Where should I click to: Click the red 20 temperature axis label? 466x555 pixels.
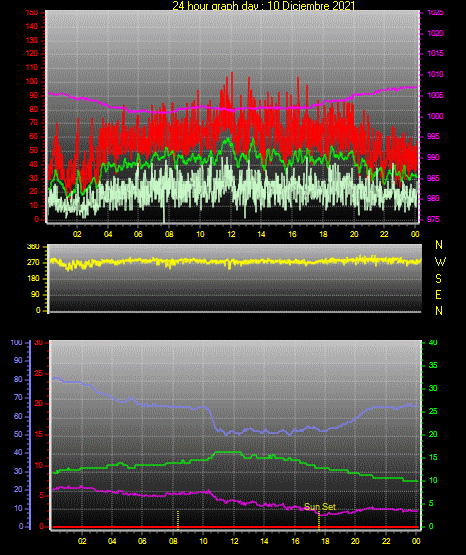pos(39,404)
